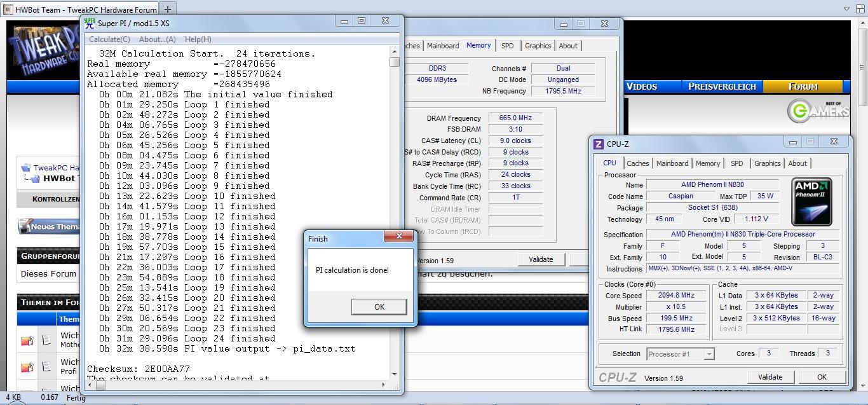Screen dimensions: 868x405
Task: Open Help(H) menu in Super PI
Action: point(198,39)
